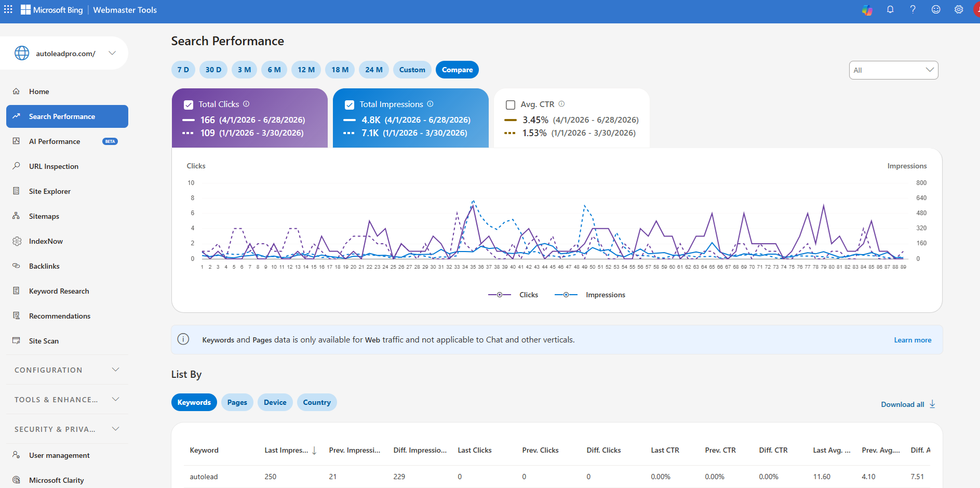Viewport: 980px width, 488px height.
Task: Click the User management icon
Action: tap(16, 455)
